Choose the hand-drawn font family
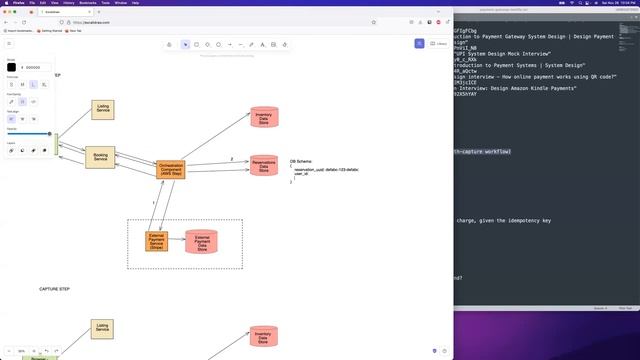640x360 pixels. 11,102
